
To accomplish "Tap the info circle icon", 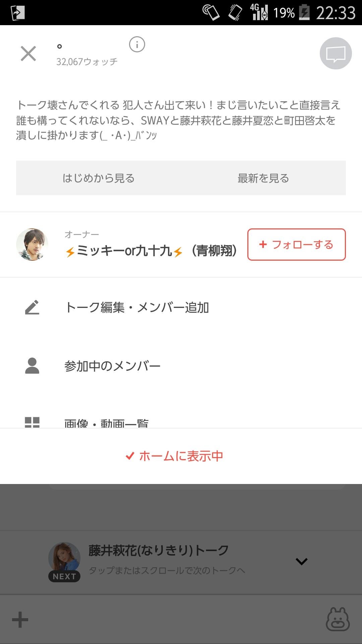I will tap(137, 45).
